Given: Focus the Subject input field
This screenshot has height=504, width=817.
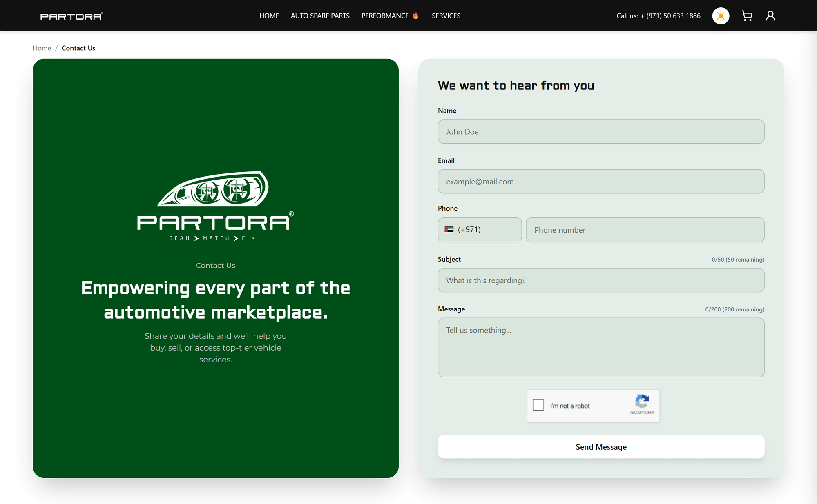Looking at the screenshot, I should [601, 280].
